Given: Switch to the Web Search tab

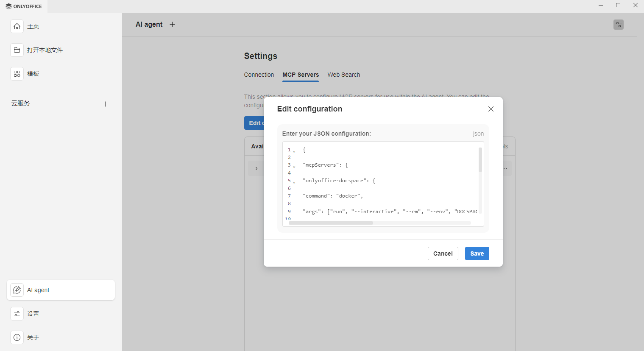Looking at the screenshot, I should 343,75.
